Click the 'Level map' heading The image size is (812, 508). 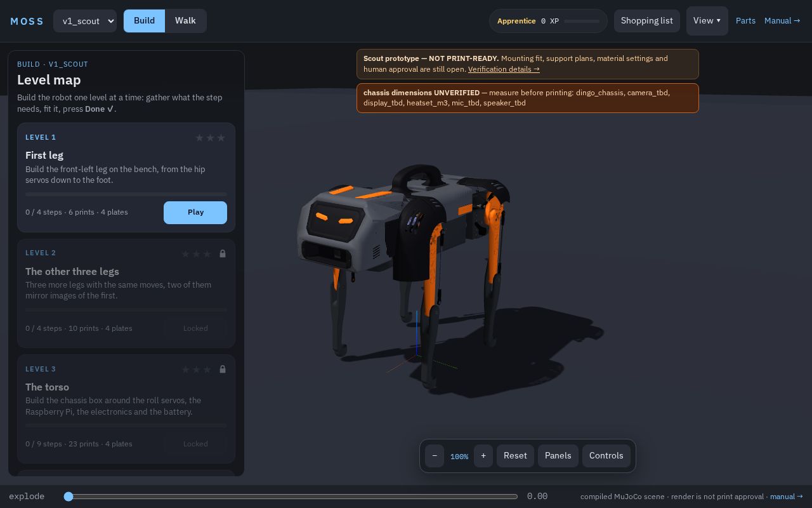(49, 80)
